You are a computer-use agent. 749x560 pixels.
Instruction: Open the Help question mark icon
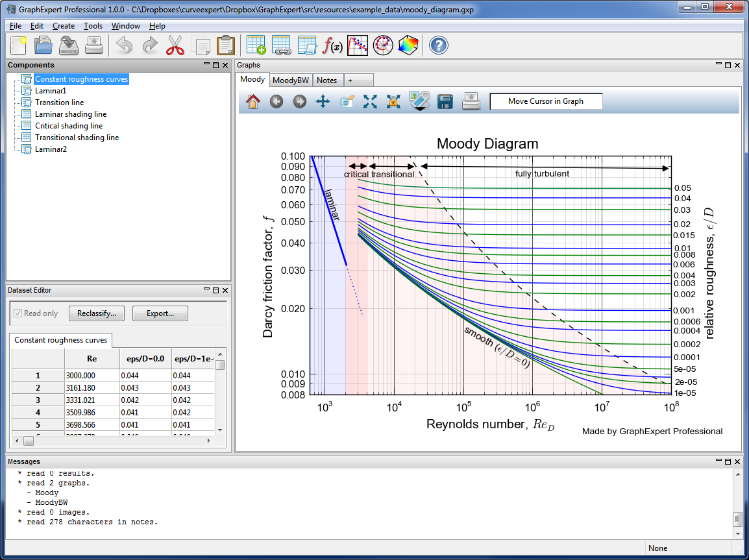439,45
